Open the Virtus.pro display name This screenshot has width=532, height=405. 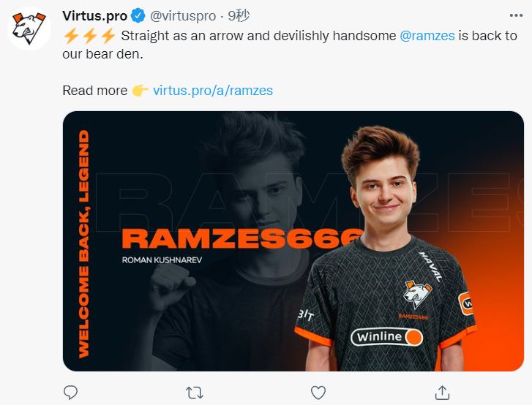click(94, 15)
